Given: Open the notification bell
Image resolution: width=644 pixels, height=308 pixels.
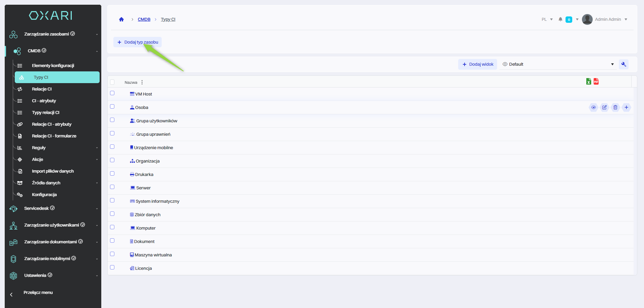Looking at the screenshot, I should pos(560,19).
